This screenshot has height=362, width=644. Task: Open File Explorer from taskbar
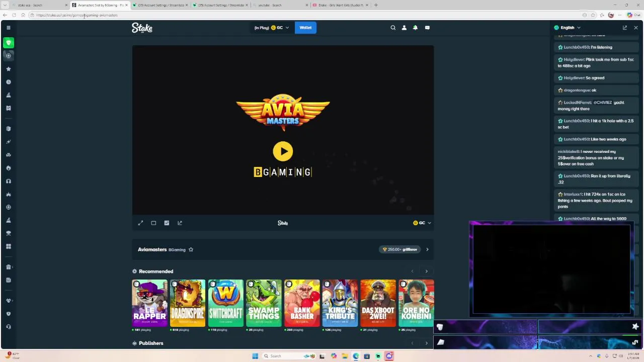coord(345,356)
